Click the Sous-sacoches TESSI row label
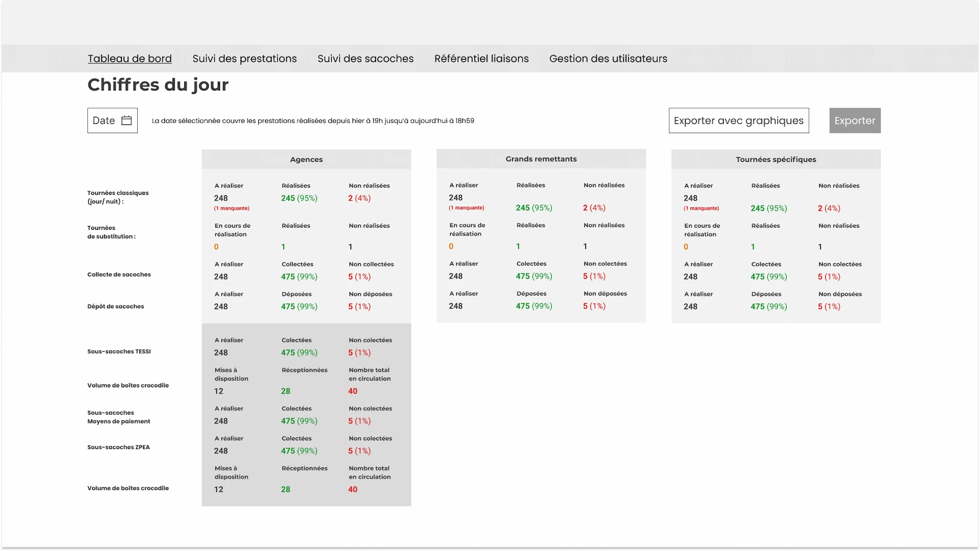 click(x=119, y=352)
